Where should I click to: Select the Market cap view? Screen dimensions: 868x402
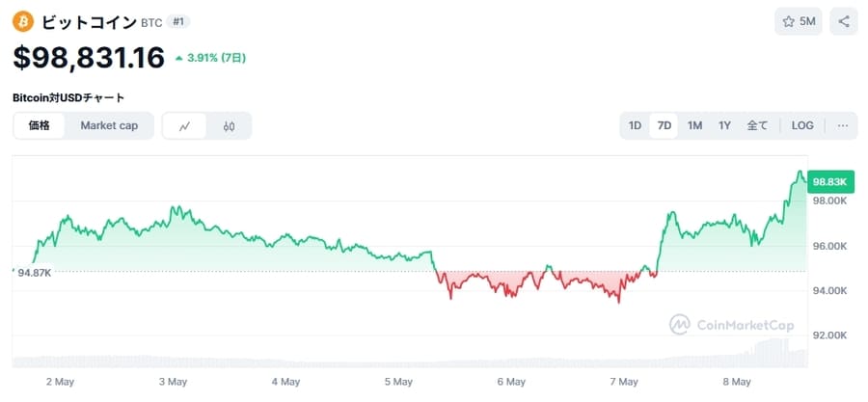109,125
